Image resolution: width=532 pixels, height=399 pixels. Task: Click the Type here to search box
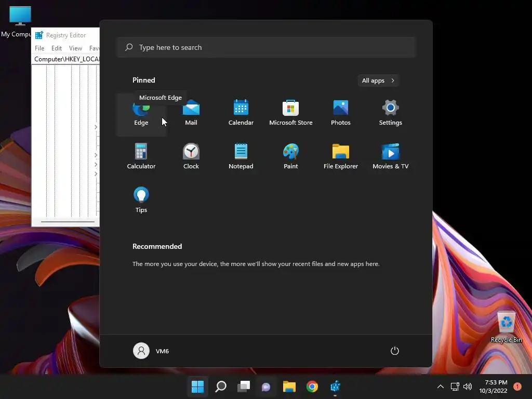266,47
